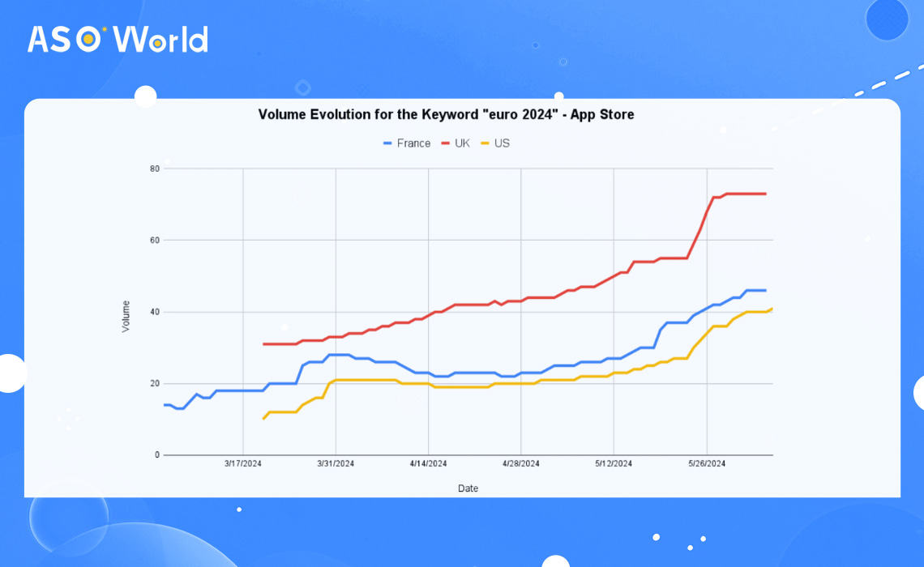Click the yellow US line's end point
The width and height of the screenshot is (924, 567).
[x=772, y=309]
